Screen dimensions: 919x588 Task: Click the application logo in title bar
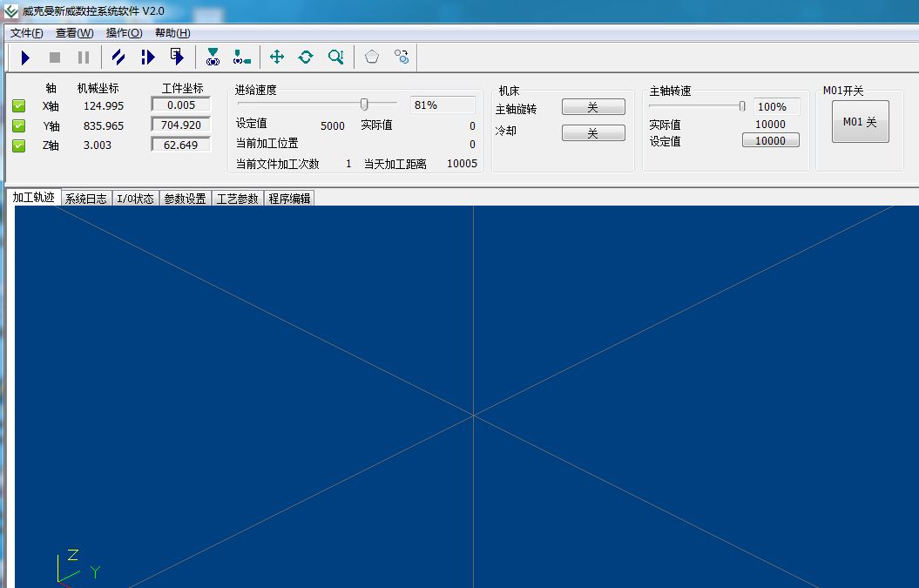point(11,11)
